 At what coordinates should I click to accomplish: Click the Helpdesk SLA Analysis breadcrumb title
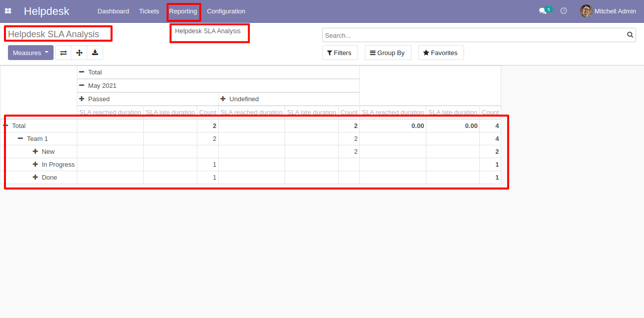click(54, 34)
